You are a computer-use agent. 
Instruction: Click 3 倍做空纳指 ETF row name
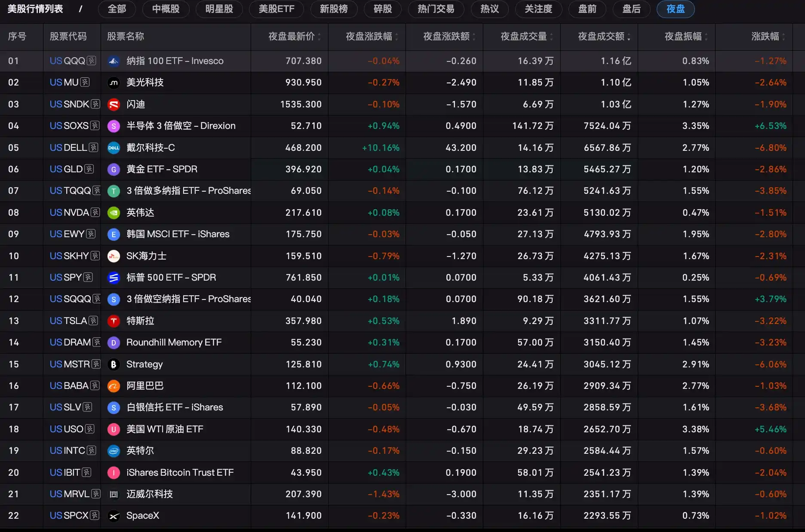(x=188, y=299)
